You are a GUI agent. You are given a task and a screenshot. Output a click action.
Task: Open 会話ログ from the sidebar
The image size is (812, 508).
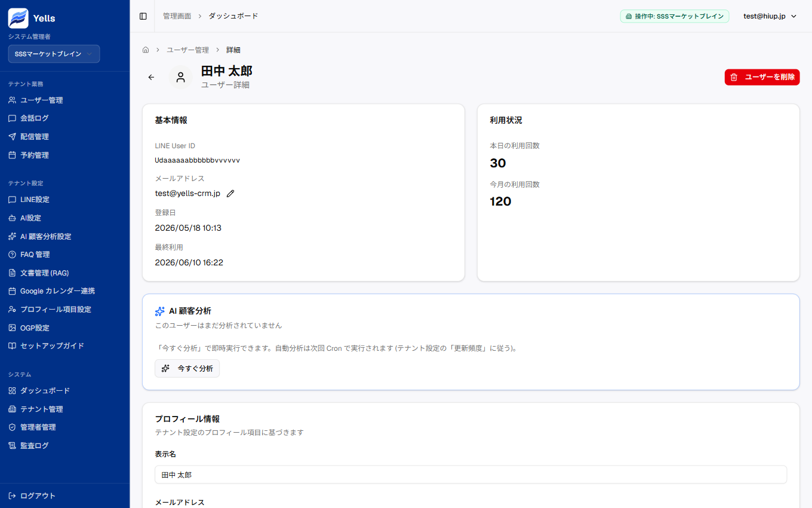point(64,118)
